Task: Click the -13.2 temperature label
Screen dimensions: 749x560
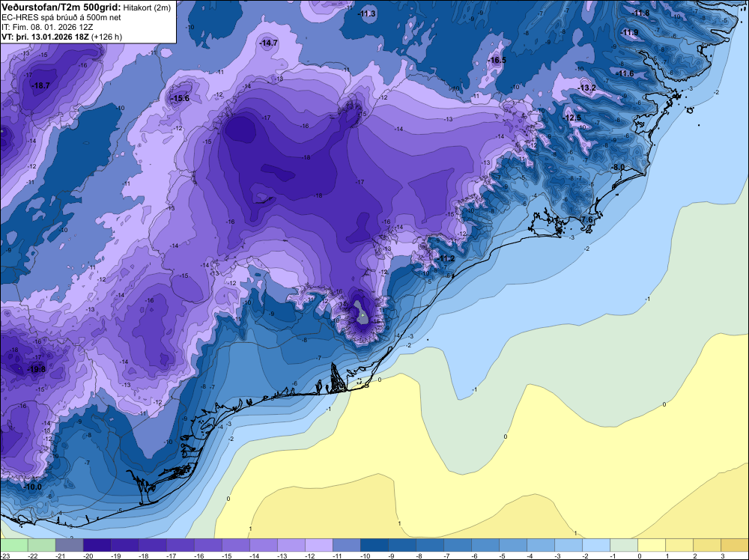Action: click(x=587, y=88)
